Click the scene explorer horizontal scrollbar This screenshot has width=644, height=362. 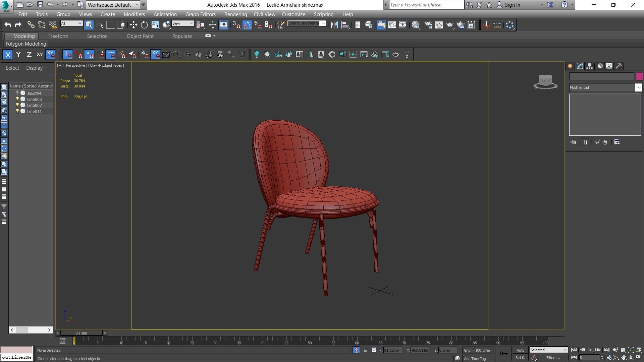[x=31, y=330]
